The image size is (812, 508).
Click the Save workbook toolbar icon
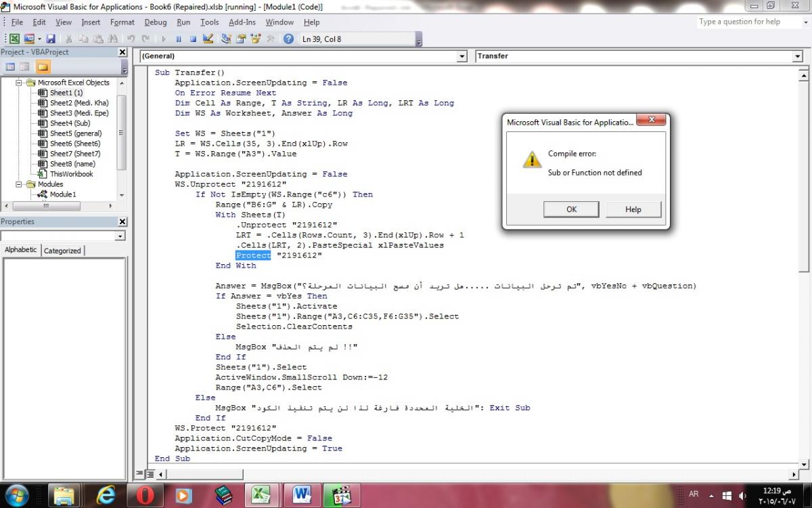[51, 39]
